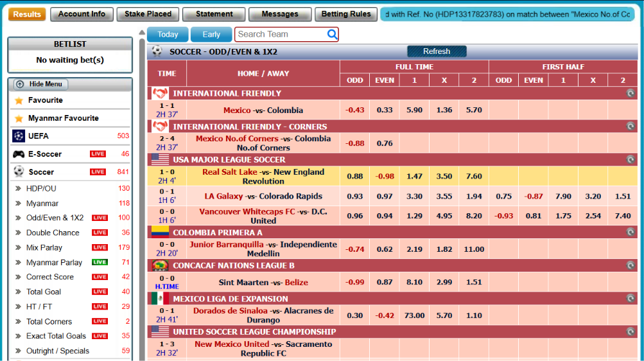Select corners even odds 0.76
Image resolution: width=644 pixels, height=361 pixels.
pos(385,143)
